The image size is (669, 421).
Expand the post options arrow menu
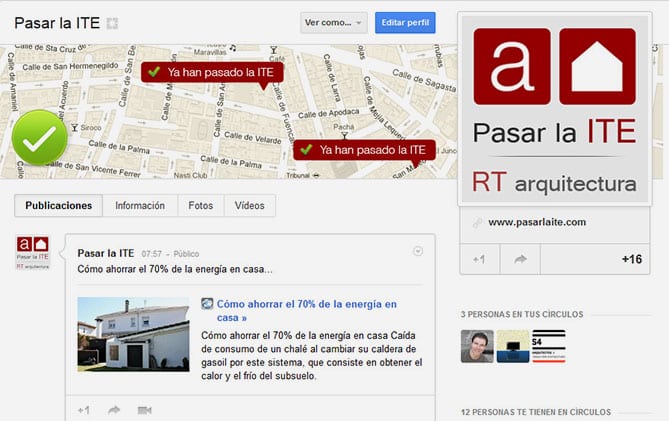point(418,251)
